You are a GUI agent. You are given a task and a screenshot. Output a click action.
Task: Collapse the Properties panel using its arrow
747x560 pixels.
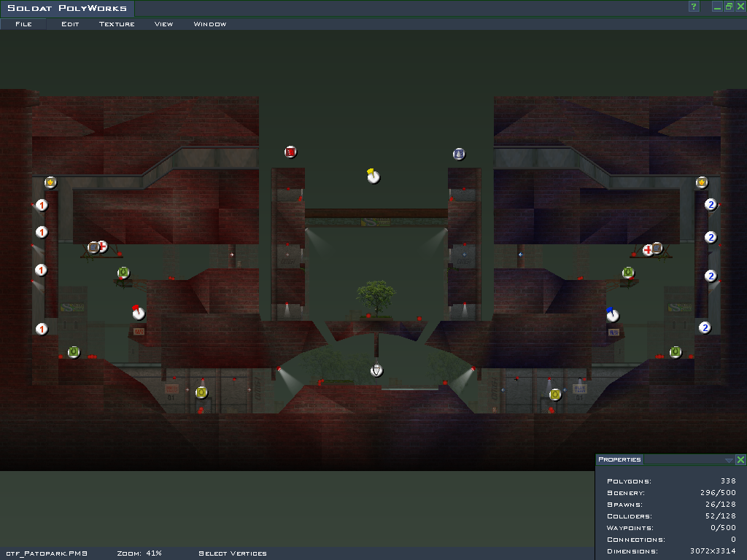(x=729, y=460)
